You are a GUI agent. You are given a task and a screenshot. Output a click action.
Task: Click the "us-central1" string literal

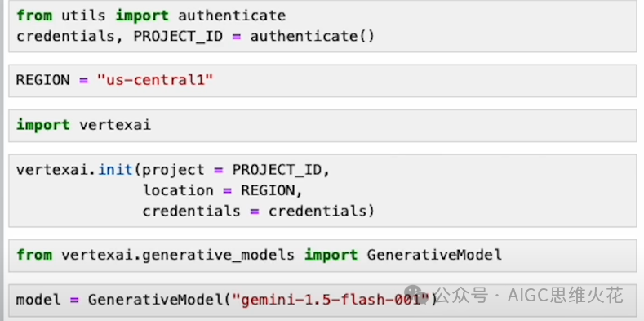155,80
